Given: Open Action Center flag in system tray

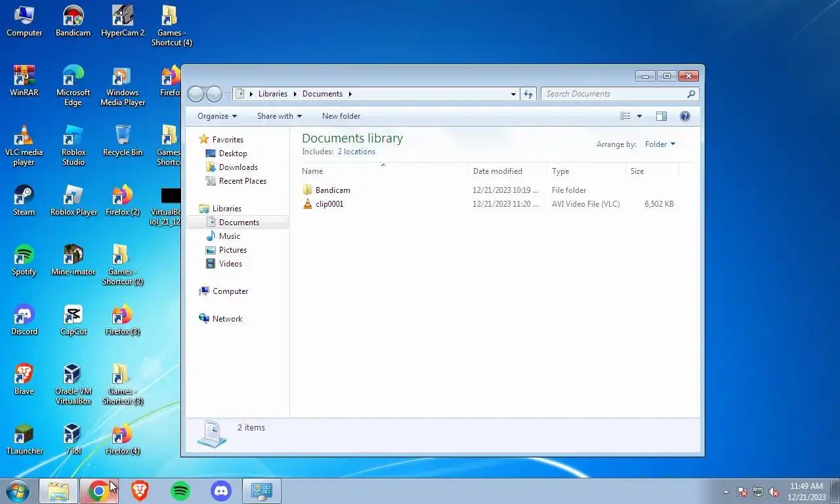Looking at the screenshot, I should (742, 492).
